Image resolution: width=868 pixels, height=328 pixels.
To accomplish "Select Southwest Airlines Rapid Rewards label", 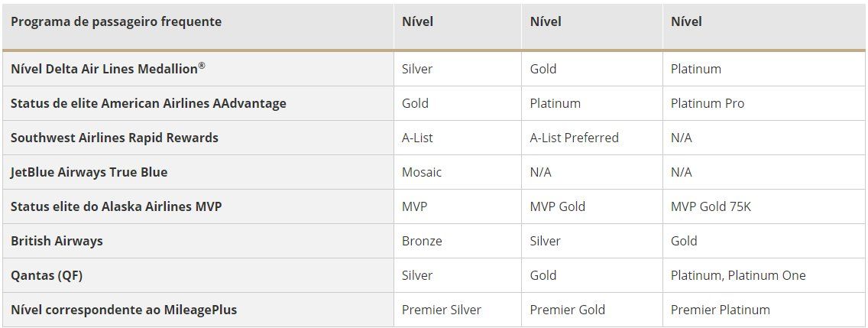I will 115,138.
